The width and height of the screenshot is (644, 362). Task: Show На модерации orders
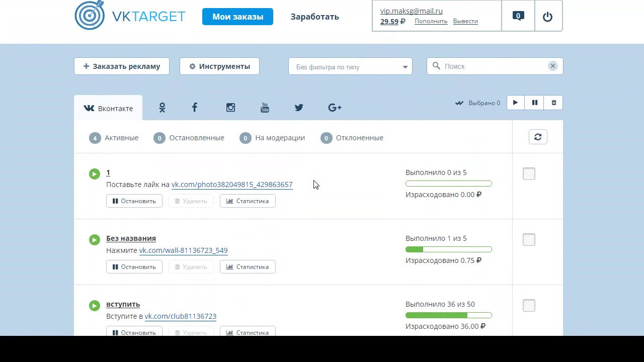tap(272, 138)
